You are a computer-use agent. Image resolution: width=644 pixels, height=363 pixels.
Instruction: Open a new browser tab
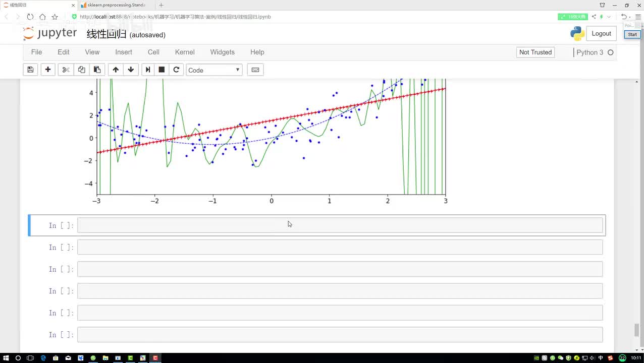(161, 5)
